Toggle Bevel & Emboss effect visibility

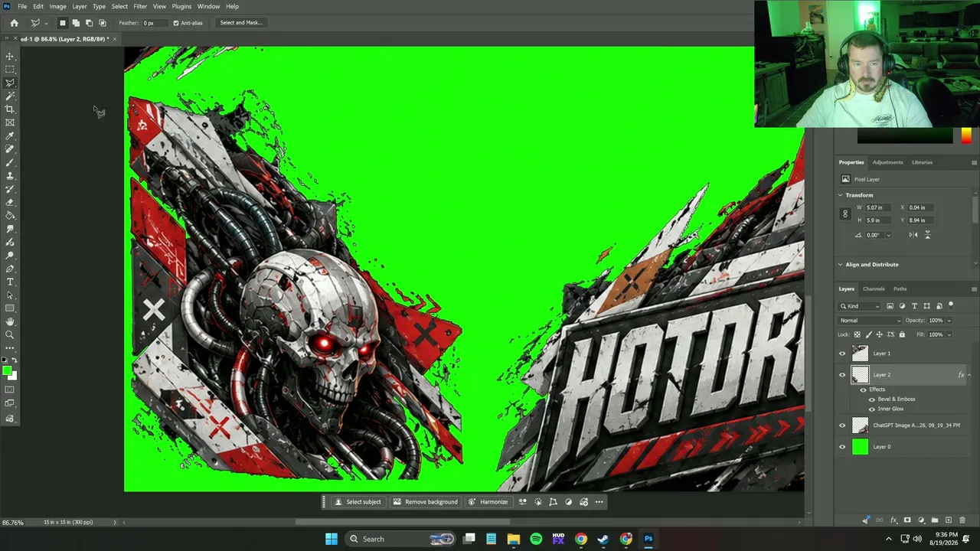(x=871, y=399)
